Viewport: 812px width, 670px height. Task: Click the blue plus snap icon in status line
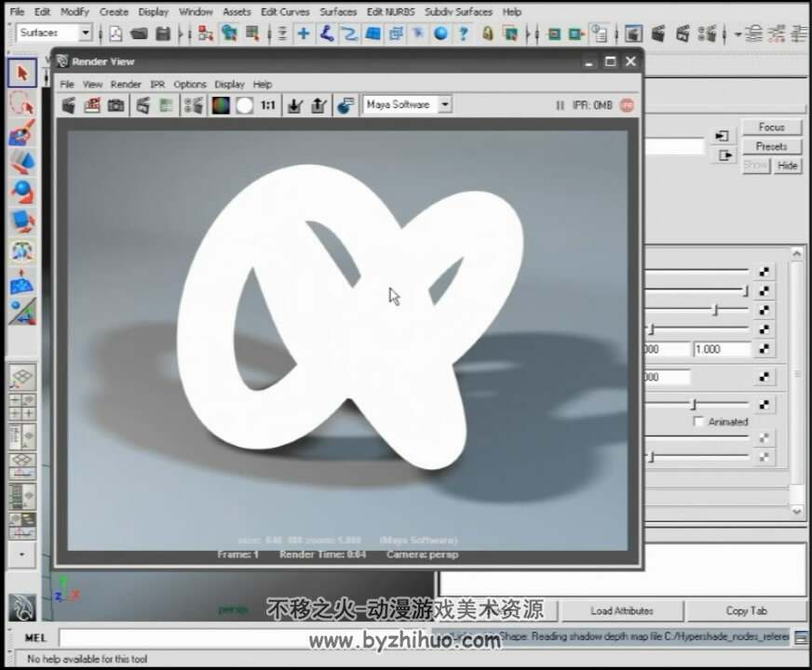(x=304, y=34)
